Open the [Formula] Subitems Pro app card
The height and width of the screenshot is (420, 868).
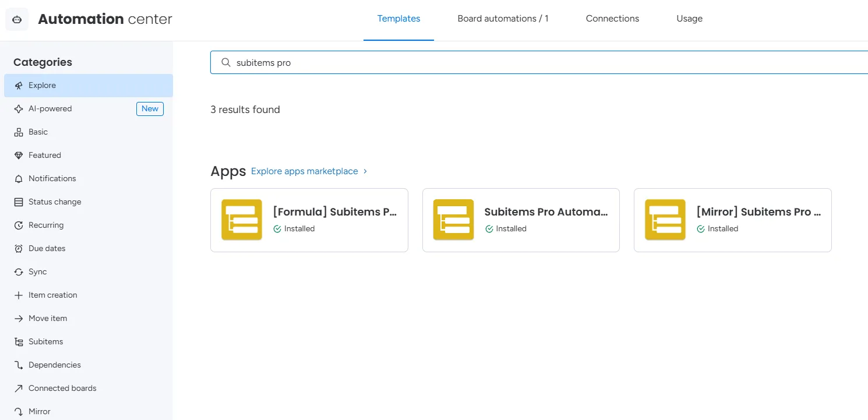click(x=309, y=220)
